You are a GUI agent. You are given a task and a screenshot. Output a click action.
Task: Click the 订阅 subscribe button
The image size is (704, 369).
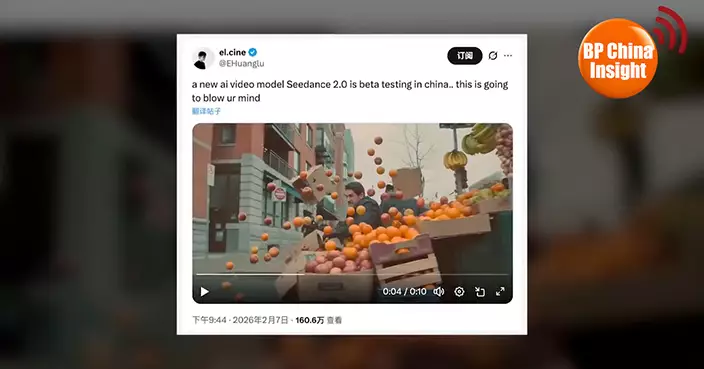pos(465,56)
